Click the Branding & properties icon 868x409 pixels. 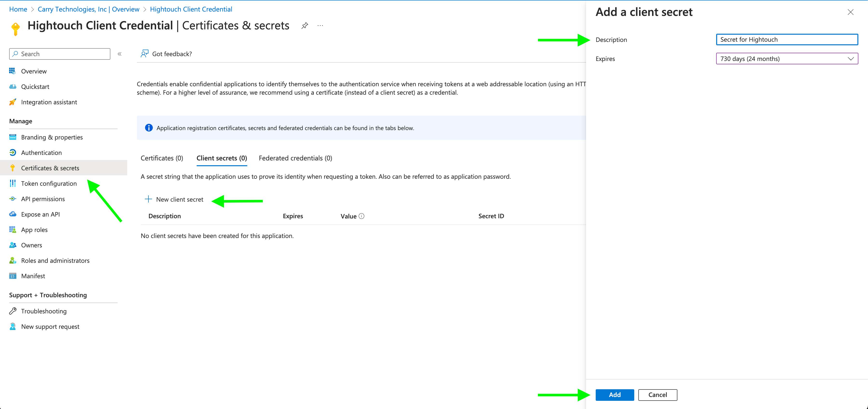tap(13, 137)
